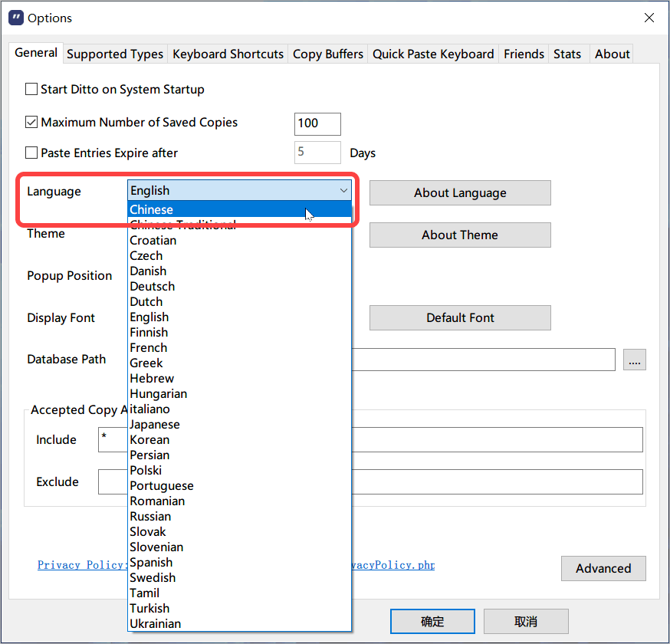670x644 pixels.
Task: Enable Start Ditto on System Startup
Action: click(x=31, y=89)
